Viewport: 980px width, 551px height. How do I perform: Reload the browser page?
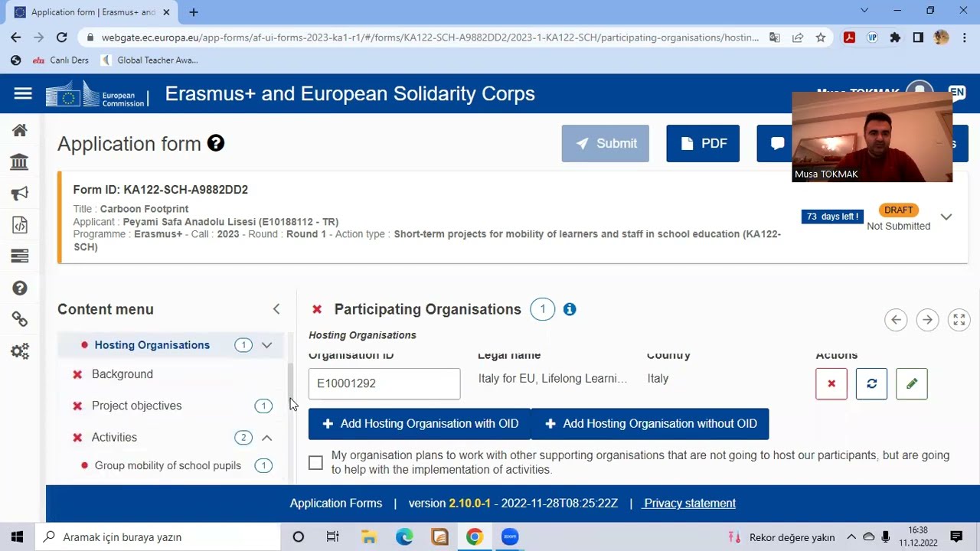[61, 37]
